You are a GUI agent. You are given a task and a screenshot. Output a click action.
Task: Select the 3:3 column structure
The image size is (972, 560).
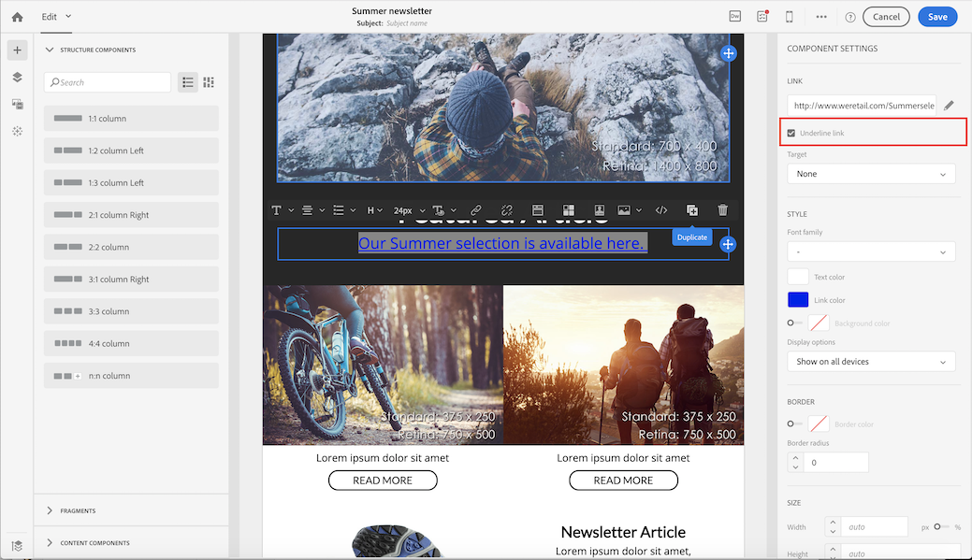pos(131,311)
